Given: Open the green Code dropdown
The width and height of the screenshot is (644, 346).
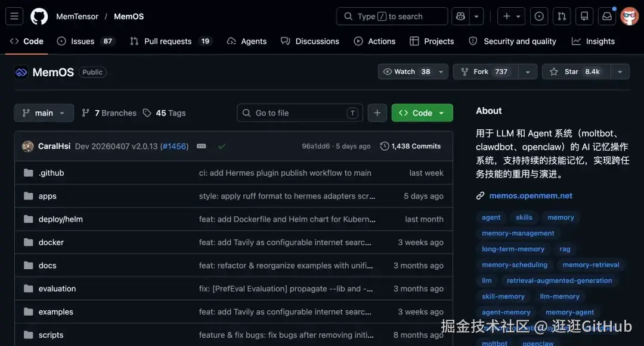Looking at the screenshot, I should click(422, 113).
